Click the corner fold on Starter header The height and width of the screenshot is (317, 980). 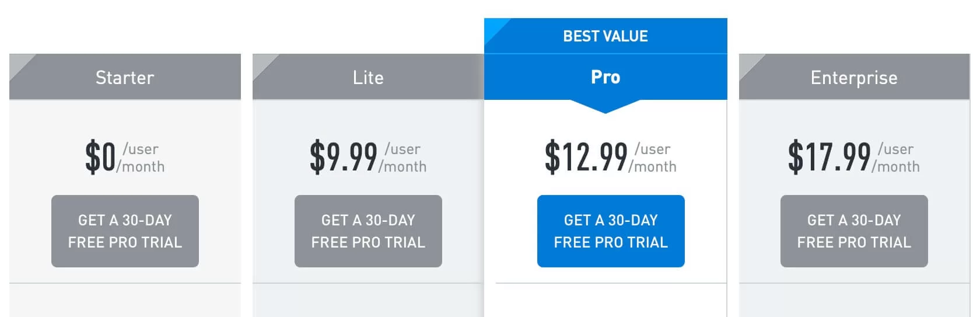pyautogui.click(x=19, y=62)
